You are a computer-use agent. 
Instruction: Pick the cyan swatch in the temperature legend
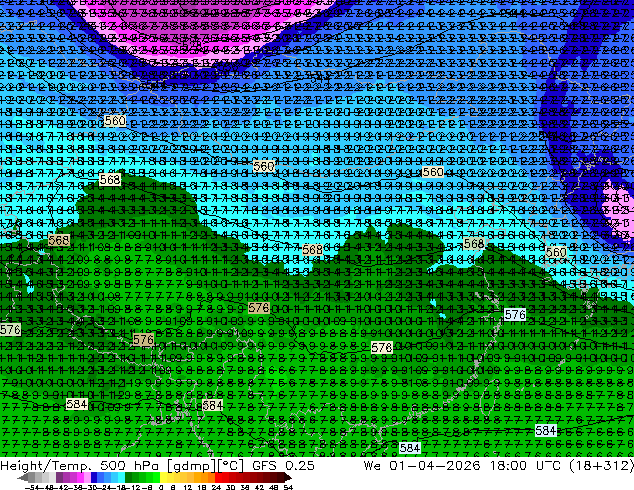(x=121, y=478)
